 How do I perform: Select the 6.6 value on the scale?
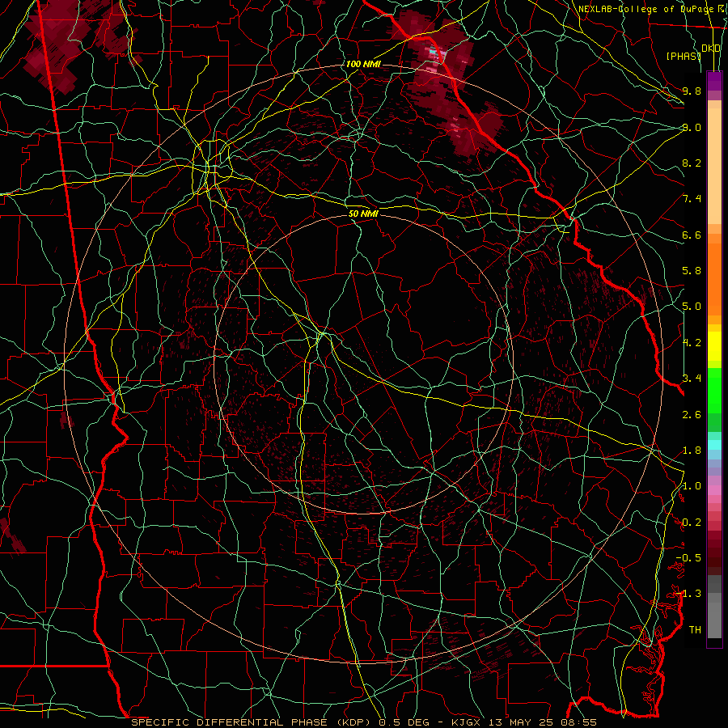692,235
